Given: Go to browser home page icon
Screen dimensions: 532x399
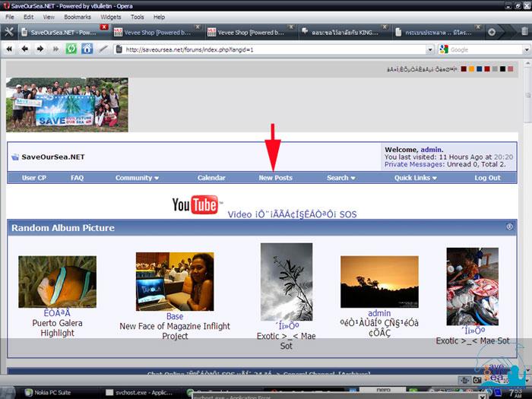Looking at the screenshot, I should click(x=87, y=49).
